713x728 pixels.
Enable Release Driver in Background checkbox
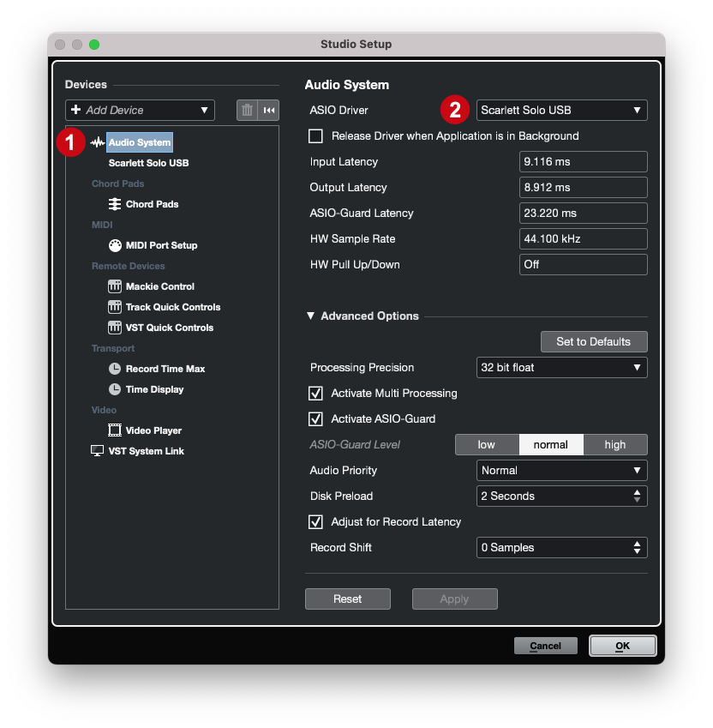point(315,136)
